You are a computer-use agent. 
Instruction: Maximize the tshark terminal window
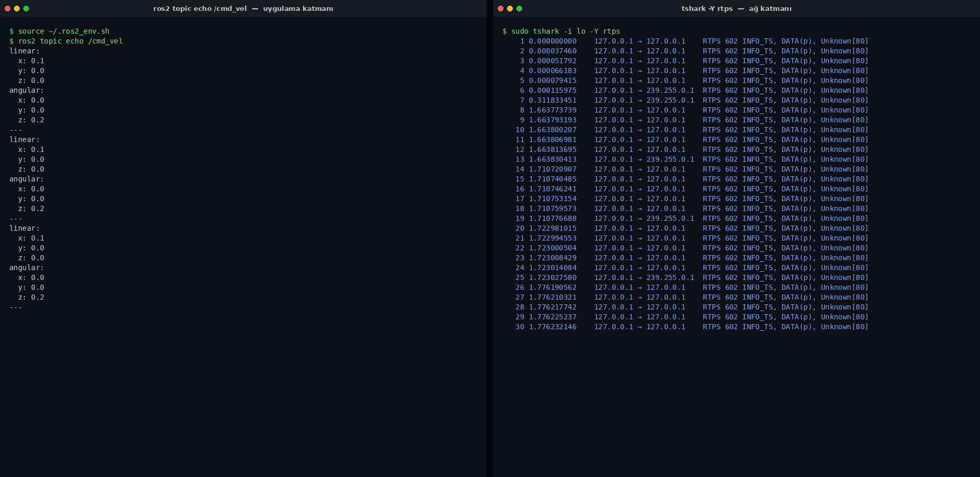519,8
